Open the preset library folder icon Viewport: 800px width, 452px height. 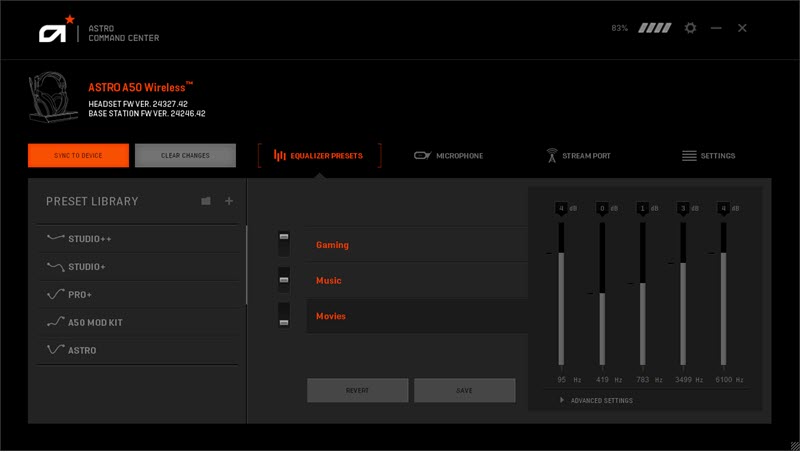point(206,201)
